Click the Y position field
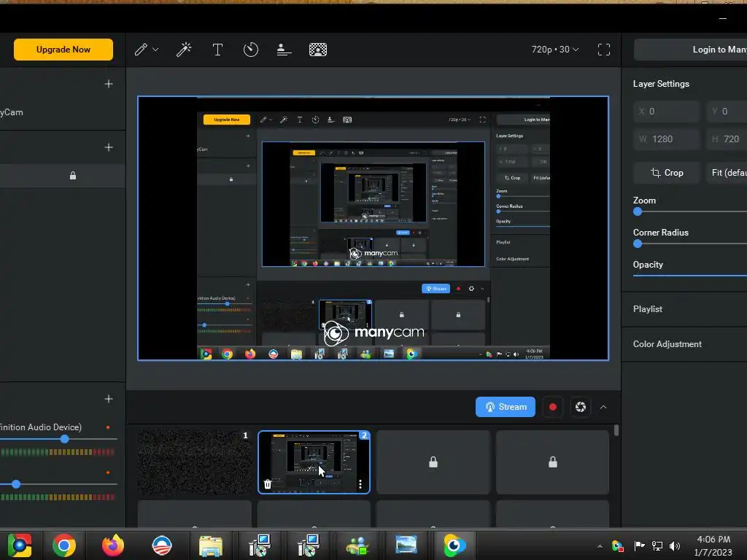The width and height of the screenshot is (747, 560). [x=727, y=112]
